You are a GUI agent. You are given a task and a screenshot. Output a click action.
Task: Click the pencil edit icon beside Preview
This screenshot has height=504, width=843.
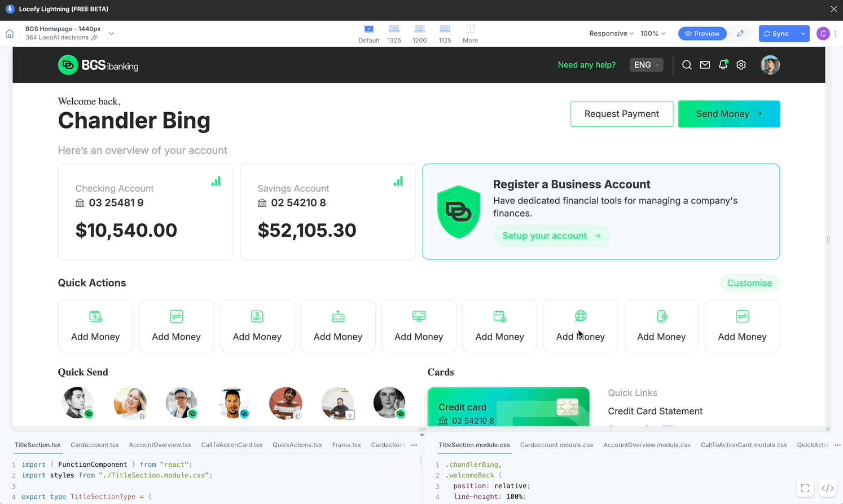click(740, 34)
